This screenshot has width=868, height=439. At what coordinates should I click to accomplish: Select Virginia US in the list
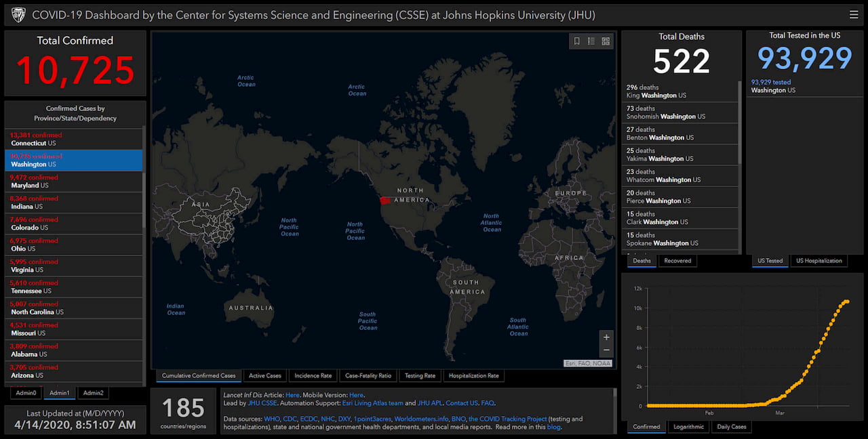(x=74, y=266)
